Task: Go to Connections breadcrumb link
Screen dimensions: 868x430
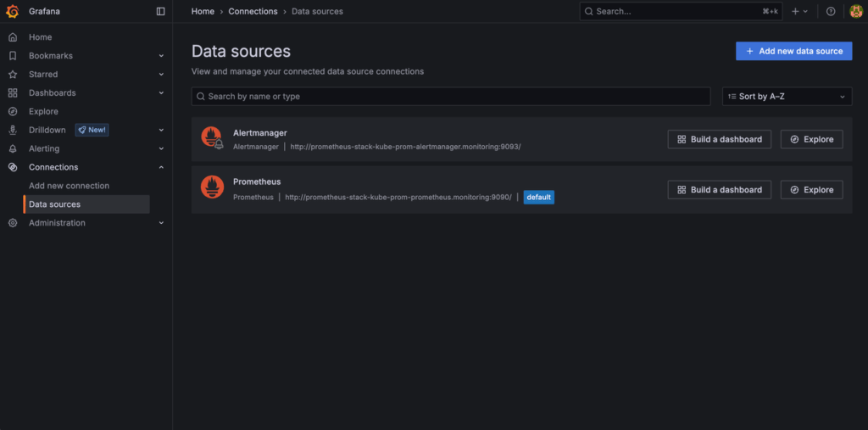Action: (x=253, y=11)
